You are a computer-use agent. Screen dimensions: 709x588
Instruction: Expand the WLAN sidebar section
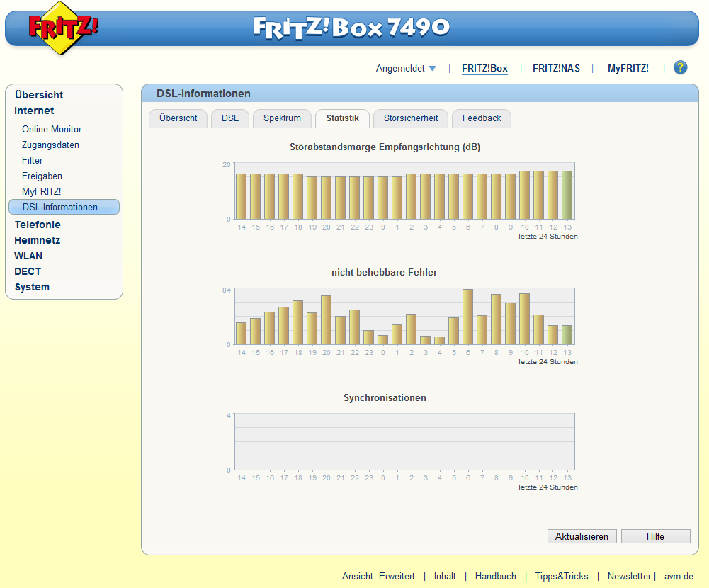(28, 256)
